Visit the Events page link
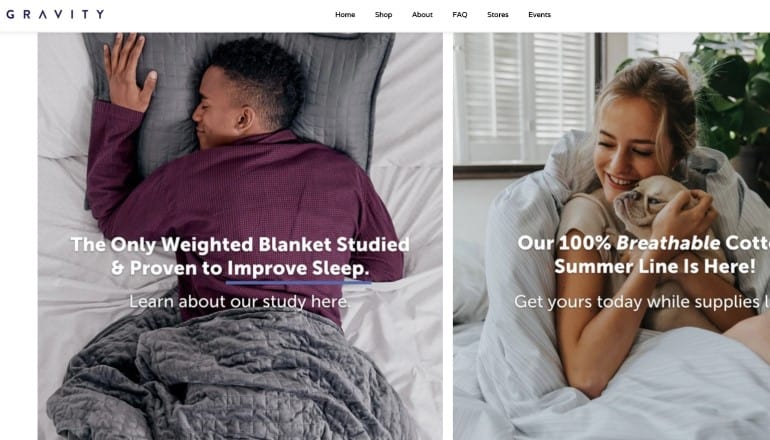The image size is (770, 440). (x=539, y=15)
